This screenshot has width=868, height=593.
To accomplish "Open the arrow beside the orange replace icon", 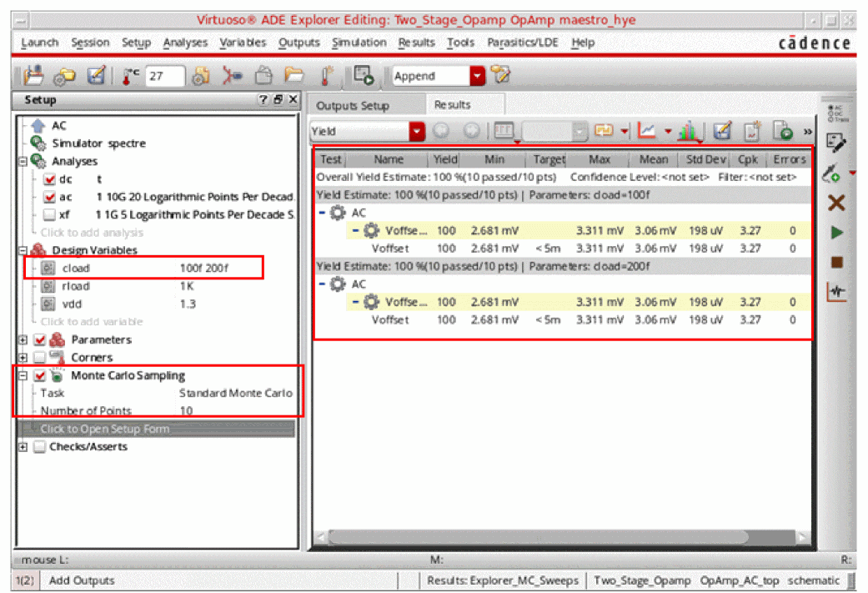I will tap(625, 131).
